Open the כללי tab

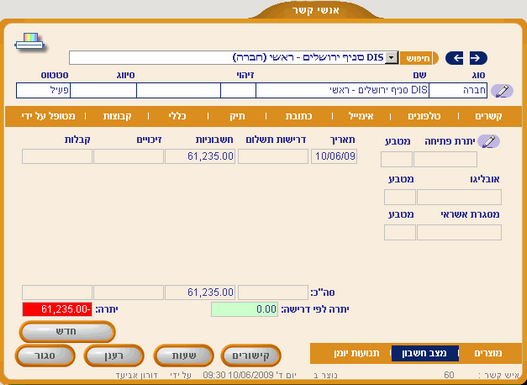(x=177, y=116)
